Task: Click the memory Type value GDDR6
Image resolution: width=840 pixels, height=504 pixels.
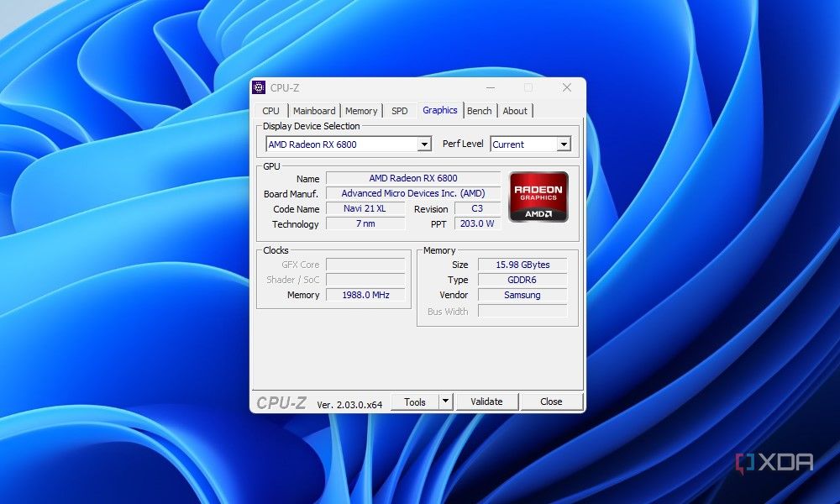Action: tap(522, 280)
